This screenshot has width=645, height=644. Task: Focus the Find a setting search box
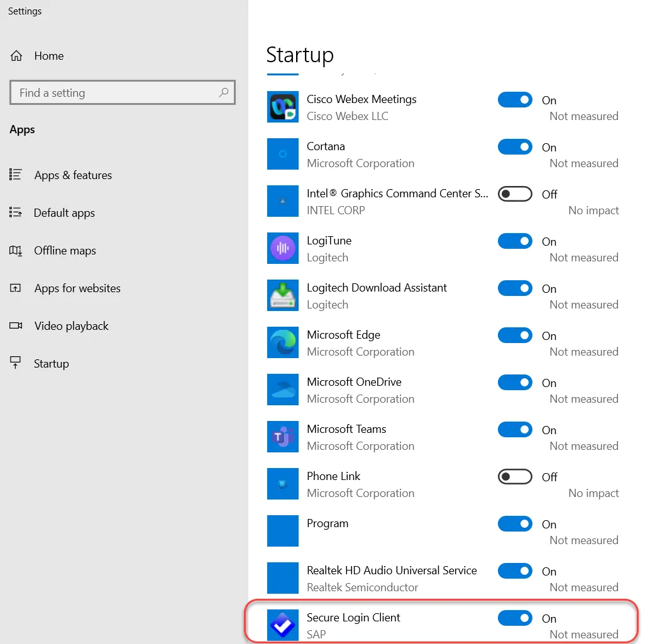point(123,92)
